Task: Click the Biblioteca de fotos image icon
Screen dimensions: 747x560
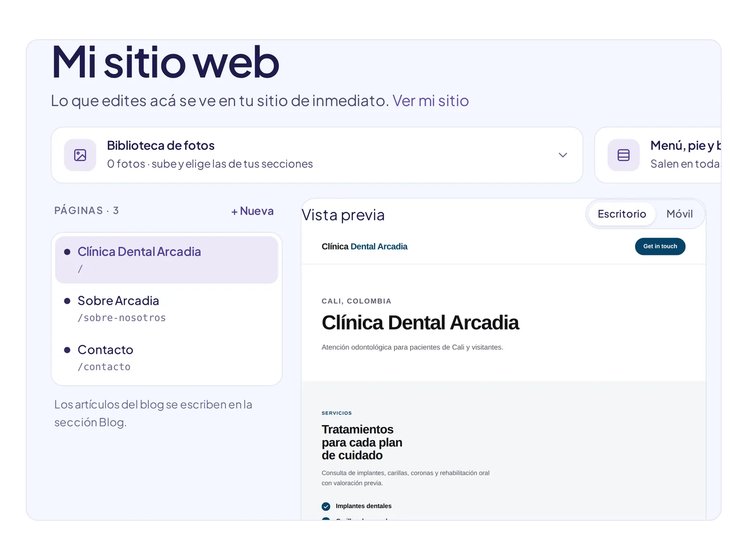Action: (x=80, y=155)
